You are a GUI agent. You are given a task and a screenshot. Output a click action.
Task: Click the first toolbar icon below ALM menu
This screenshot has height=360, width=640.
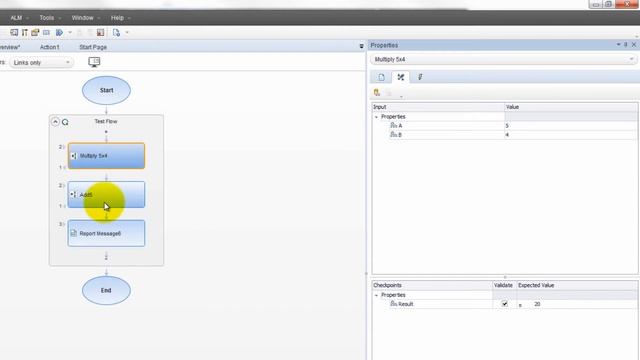tap(14, 32)
